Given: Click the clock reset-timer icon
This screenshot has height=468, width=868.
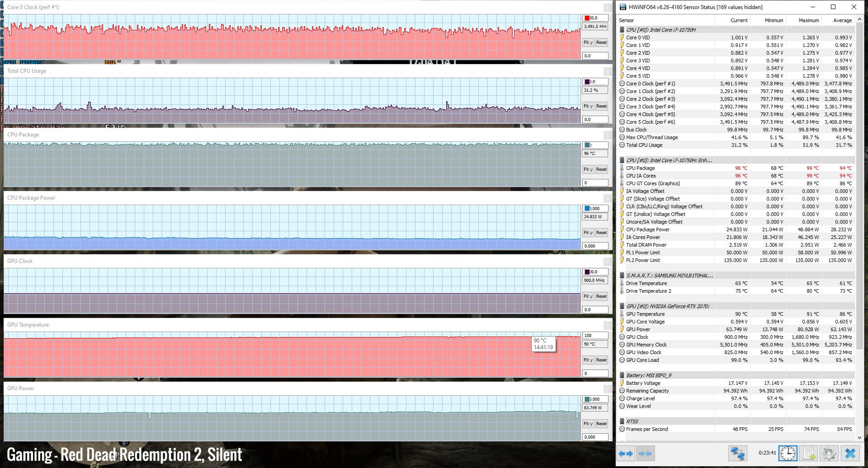Looking at the screenshot, I should [788, 454].
